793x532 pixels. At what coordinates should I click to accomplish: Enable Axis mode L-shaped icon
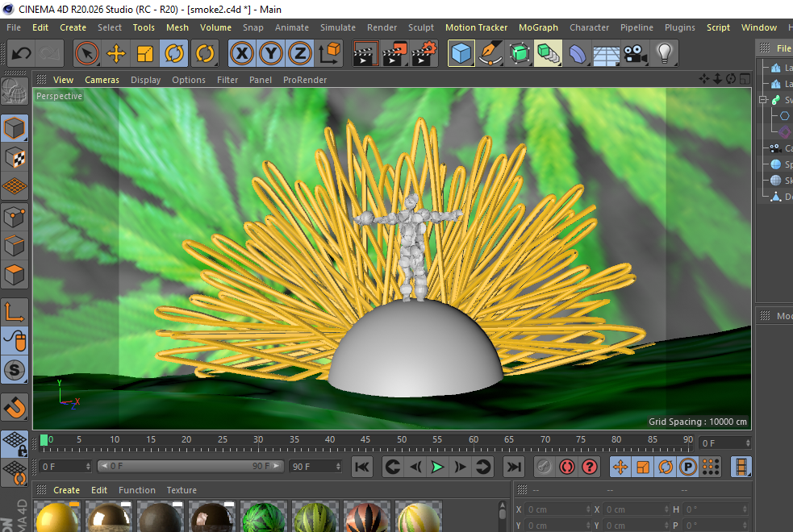15,312
